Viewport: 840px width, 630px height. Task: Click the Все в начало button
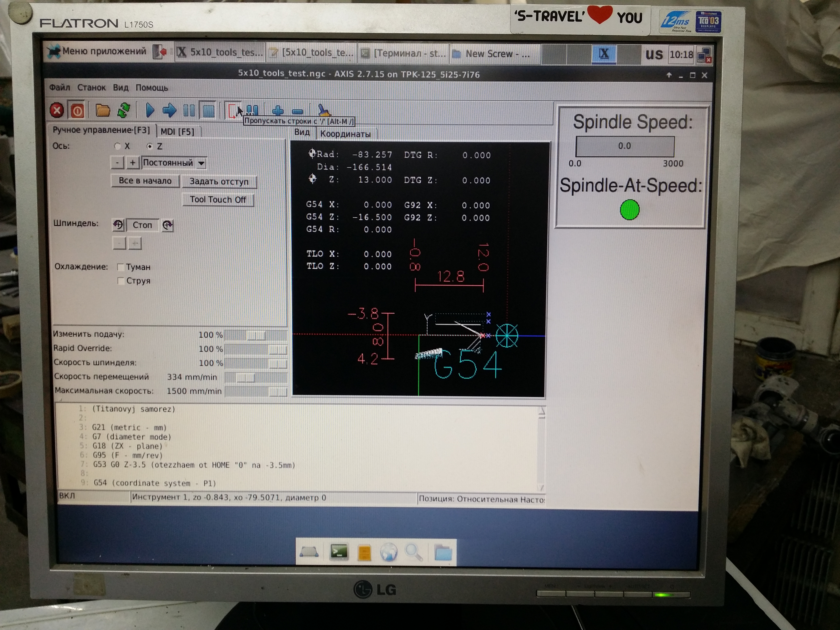pos(145,181)
